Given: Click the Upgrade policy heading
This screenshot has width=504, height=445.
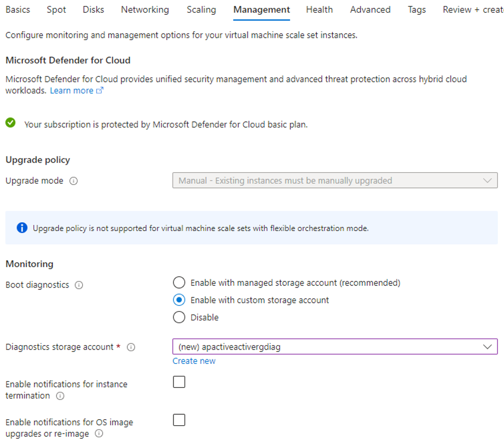Looking at the screenshot, I should click(x=37, y=160).
